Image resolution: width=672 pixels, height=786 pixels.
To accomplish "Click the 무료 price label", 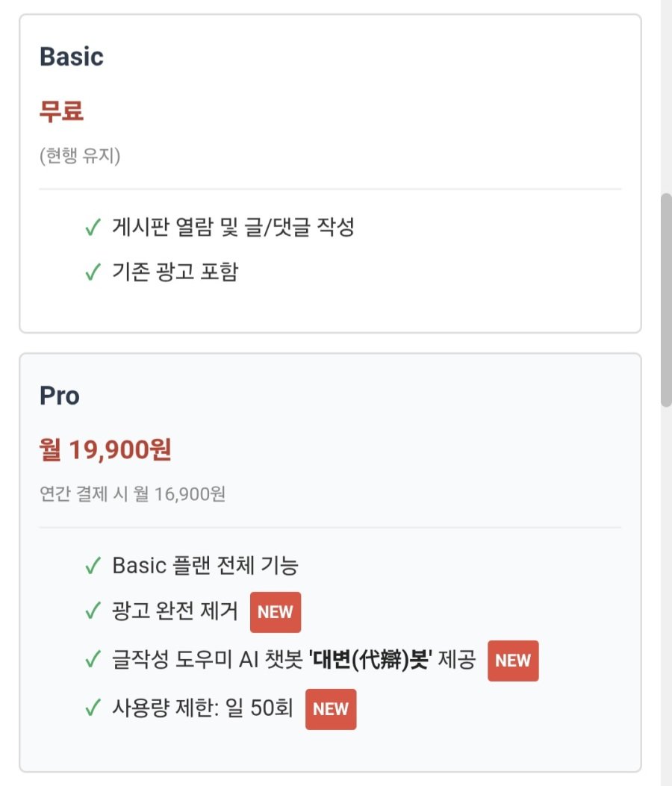I will coord(61,112).
